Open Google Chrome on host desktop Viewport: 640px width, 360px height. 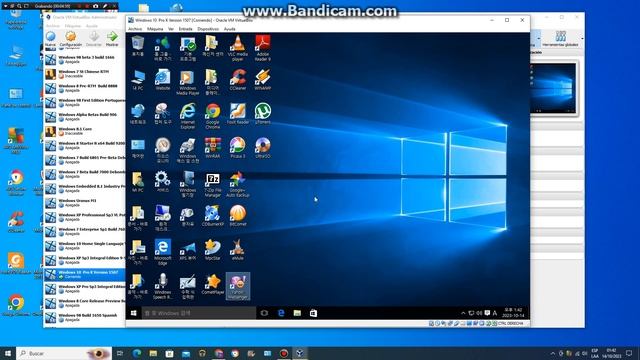[x=16, y=306]
